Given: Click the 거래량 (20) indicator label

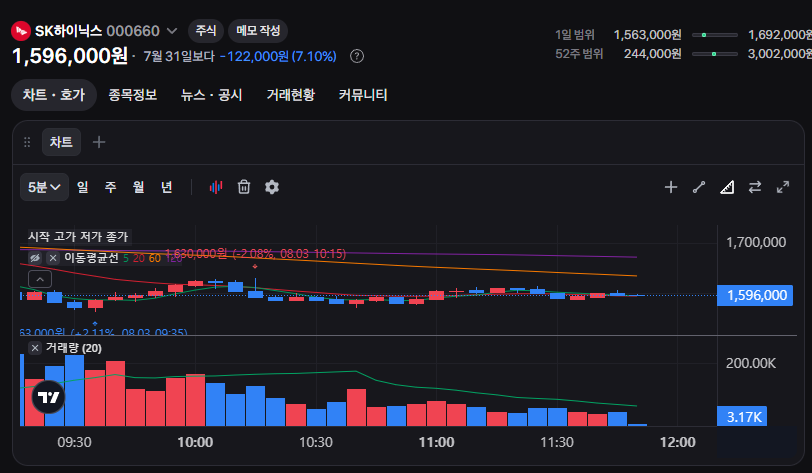Looking at the screenshot, I should click(x=74, y=348).
